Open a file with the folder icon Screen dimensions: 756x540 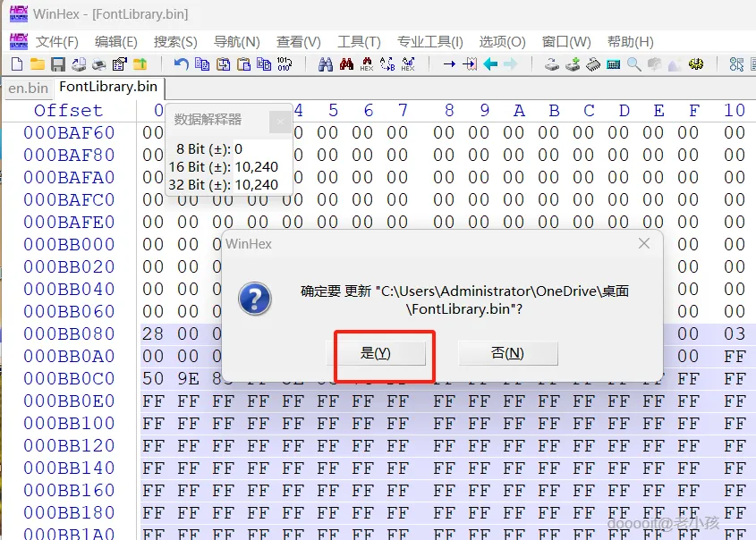[x=37, y=63]
